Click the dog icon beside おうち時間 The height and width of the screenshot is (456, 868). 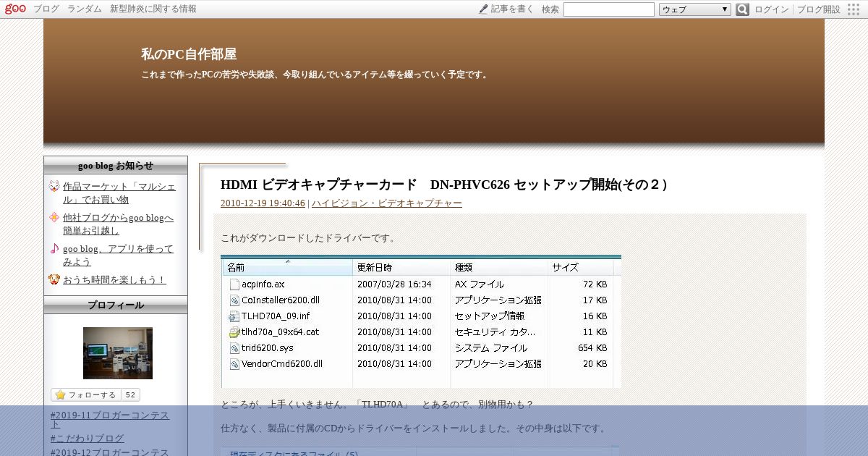(54, 279)
